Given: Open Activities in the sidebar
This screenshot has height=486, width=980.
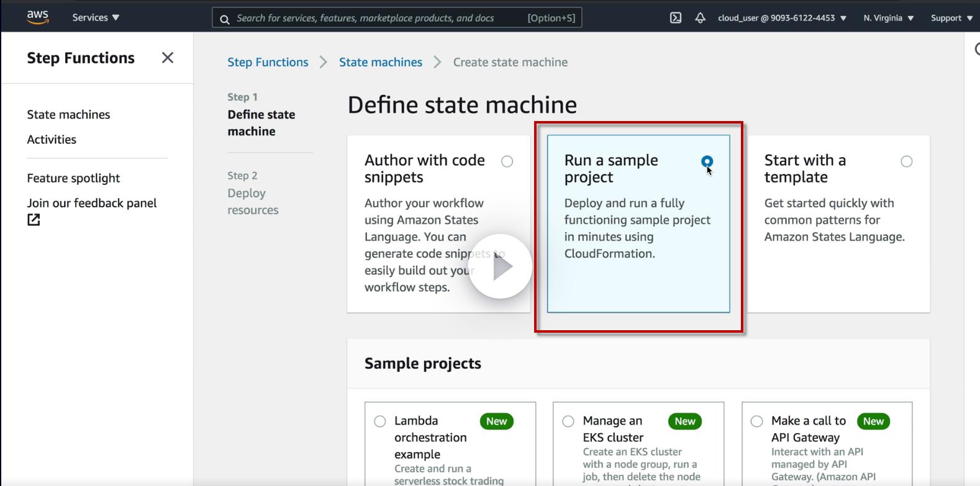Looking at the screenshot, I should 52,140.
